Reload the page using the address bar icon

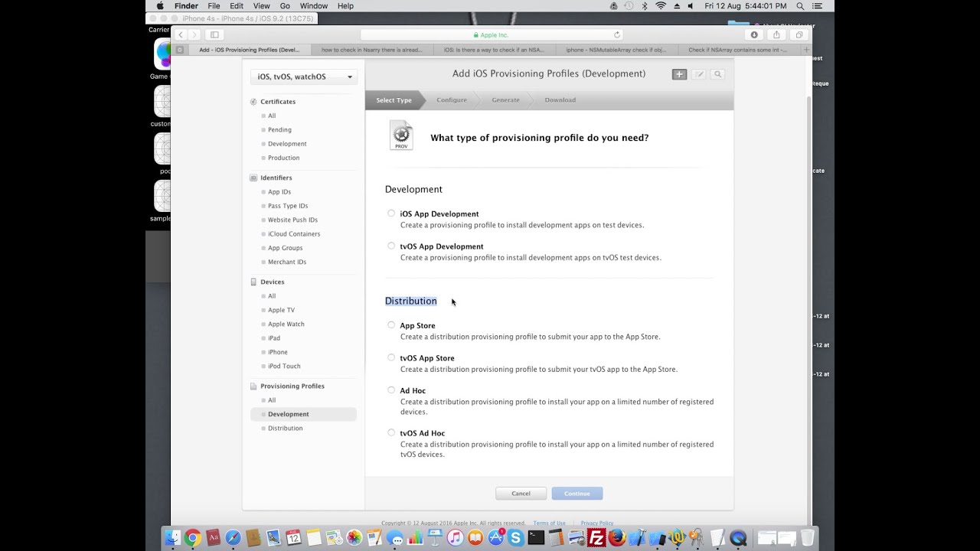pyautogui.click(x=617, y=34)
